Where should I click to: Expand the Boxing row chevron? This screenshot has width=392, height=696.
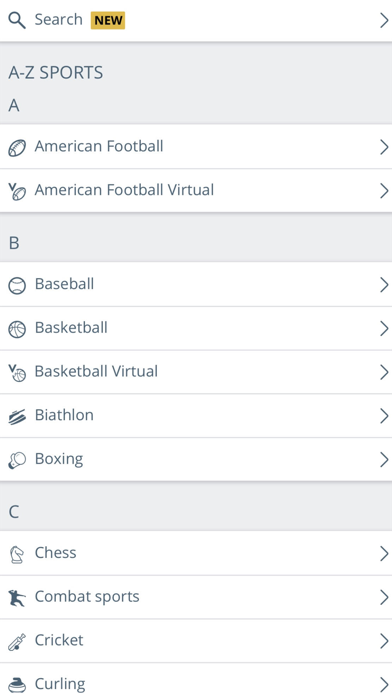tap(384, 460)
